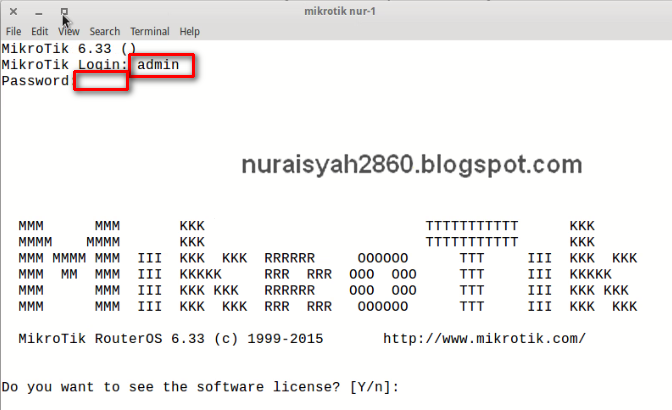The height and width of the screenshot is (410, 672).
Task: Click the software license [Y/n] prompt
Action: [x=200, y=387]
